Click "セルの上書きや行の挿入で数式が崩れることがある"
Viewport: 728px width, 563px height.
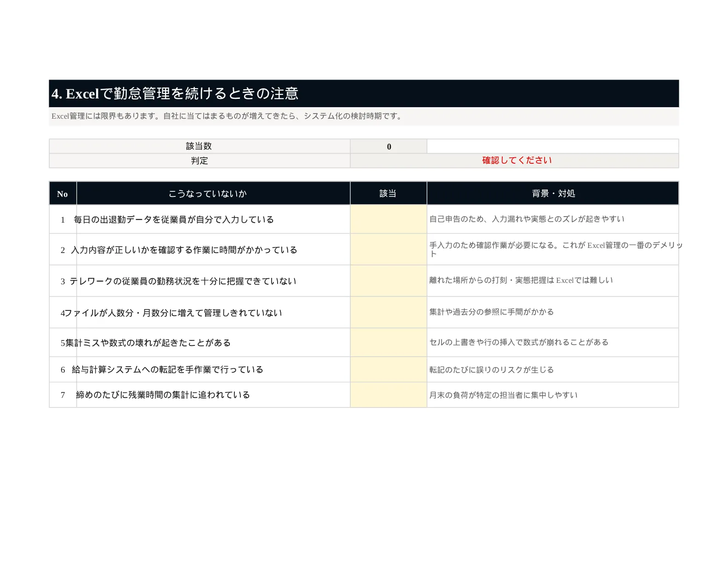tap(519, 342)
